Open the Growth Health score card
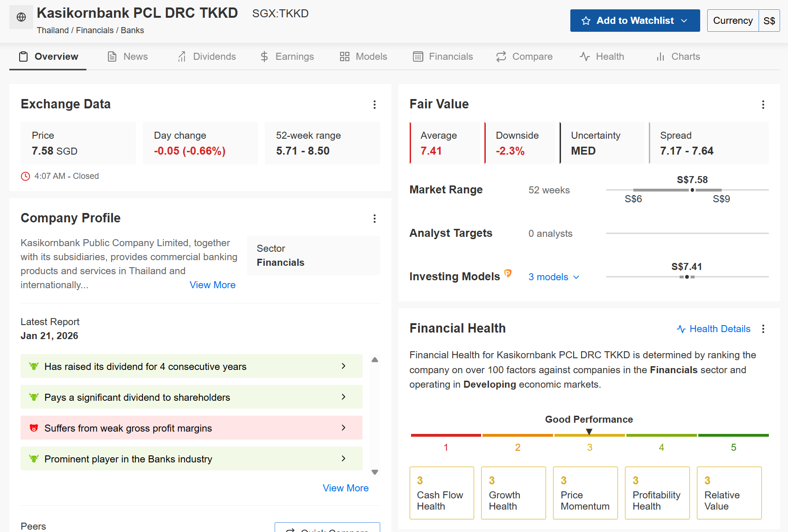 (514, 493)
